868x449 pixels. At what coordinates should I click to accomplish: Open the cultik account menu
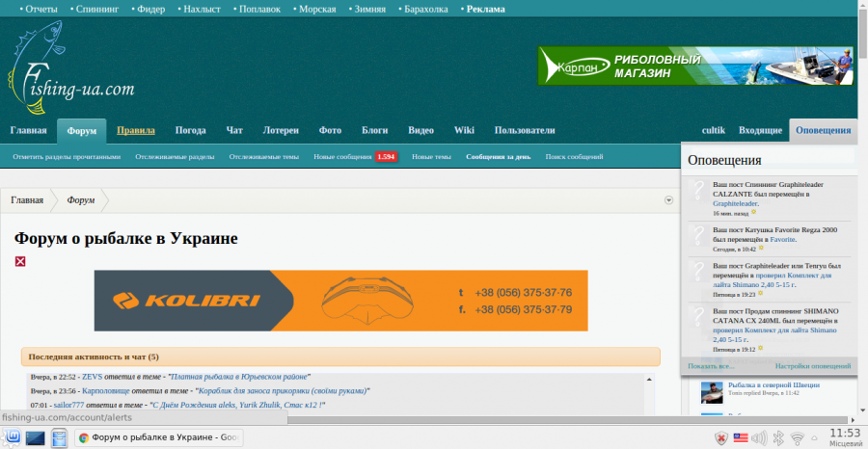tap(713, 131)
